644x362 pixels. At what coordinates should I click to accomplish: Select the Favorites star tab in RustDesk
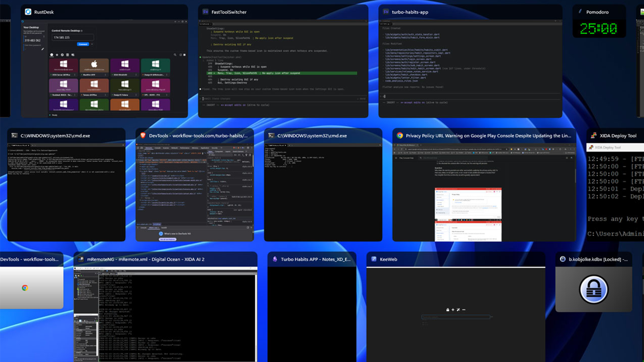[57, 55]
